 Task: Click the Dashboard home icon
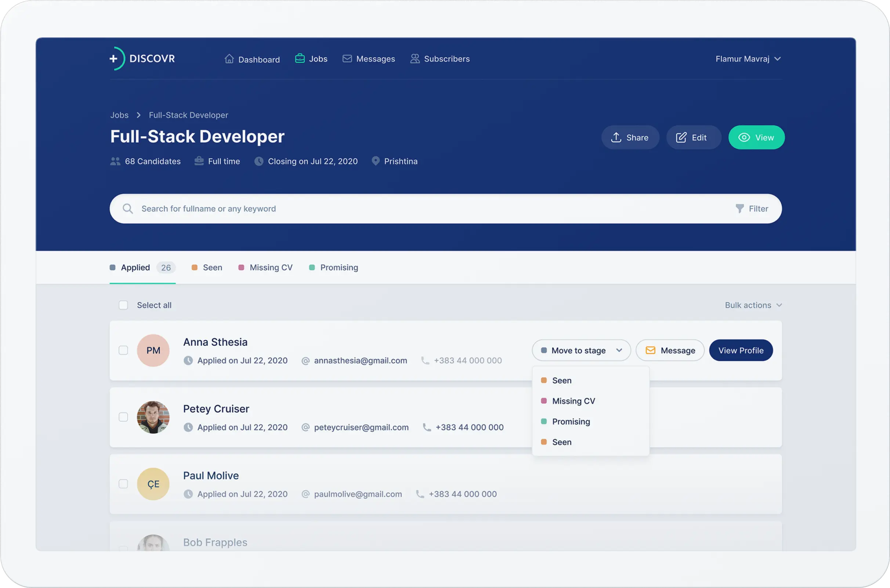pyautogui.click(x=229, y=59)
